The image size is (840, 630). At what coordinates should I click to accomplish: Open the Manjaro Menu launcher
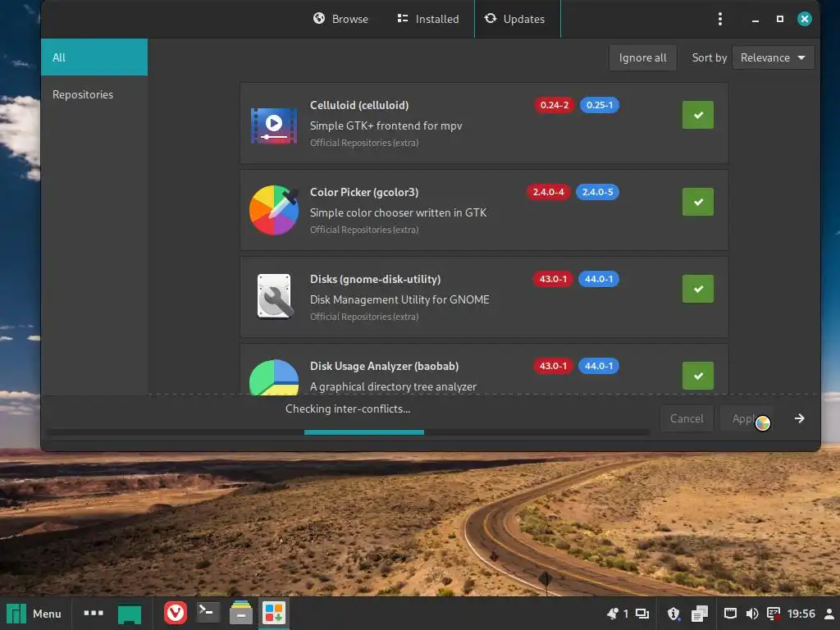34,614
